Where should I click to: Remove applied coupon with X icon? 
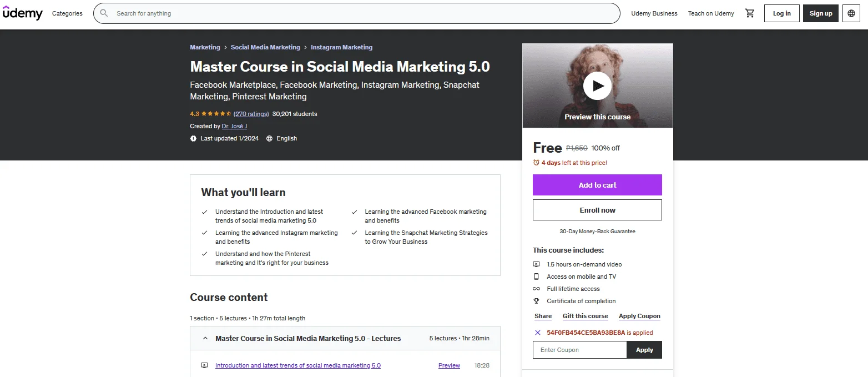coord(537,333)
